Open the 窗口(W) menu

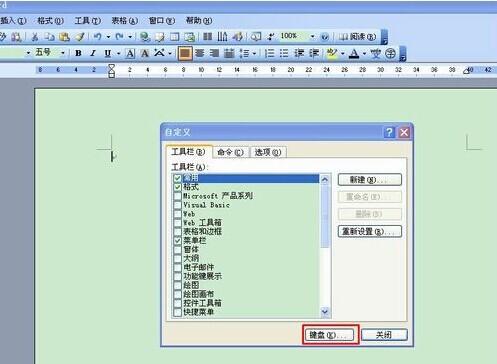click(161, 21)
